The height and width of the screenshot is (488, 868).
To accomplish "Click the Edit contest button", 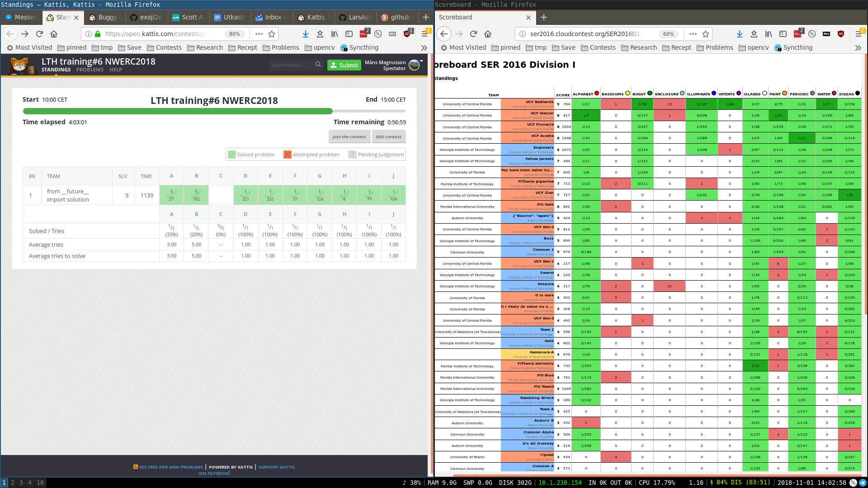I will coord(388,136).
